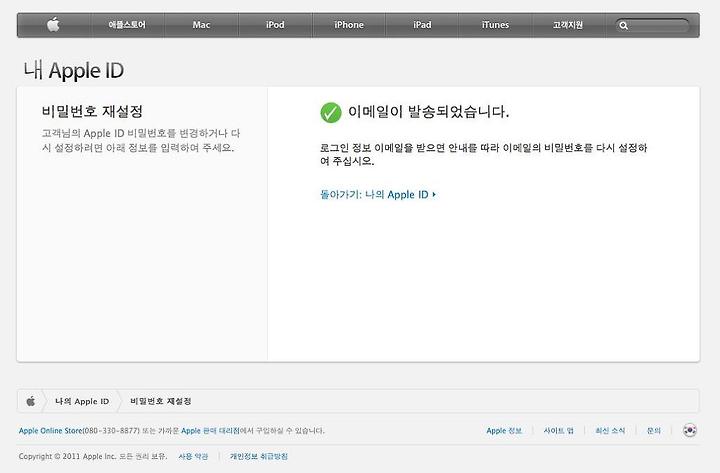The image size is (720, 473).
Task: Click the Apple logo in navigation bar
Action: coord(54,24)
